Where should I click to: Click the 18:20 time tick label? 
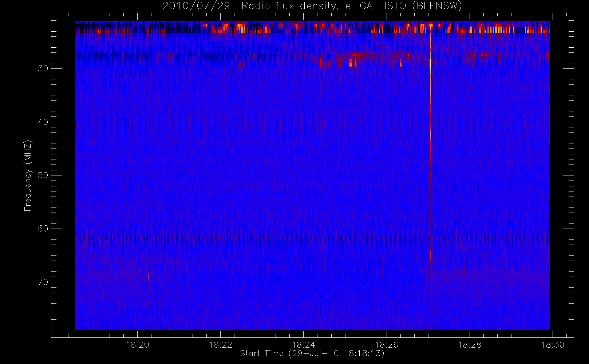coord(137,345)
